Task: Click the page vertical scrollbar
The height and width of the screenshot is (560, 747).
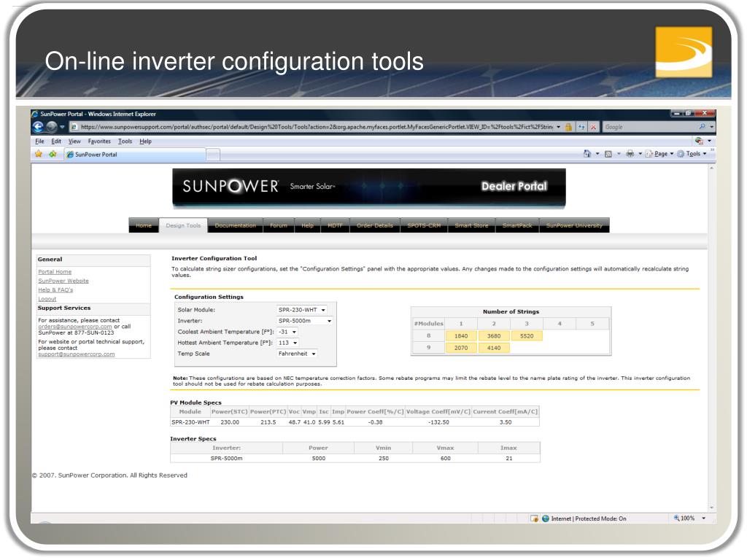Action: point(711,338)
